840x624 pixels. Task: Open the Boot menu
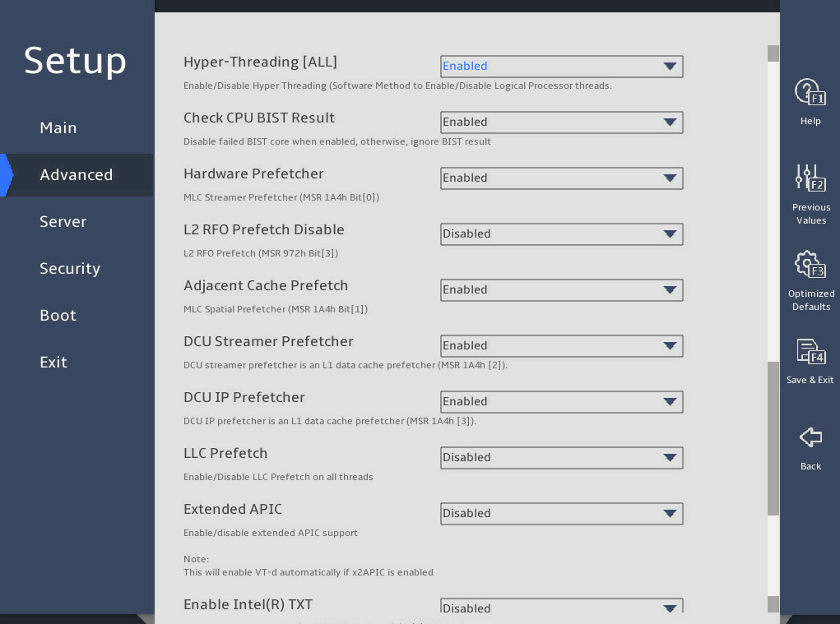click(x=58, y=315)
